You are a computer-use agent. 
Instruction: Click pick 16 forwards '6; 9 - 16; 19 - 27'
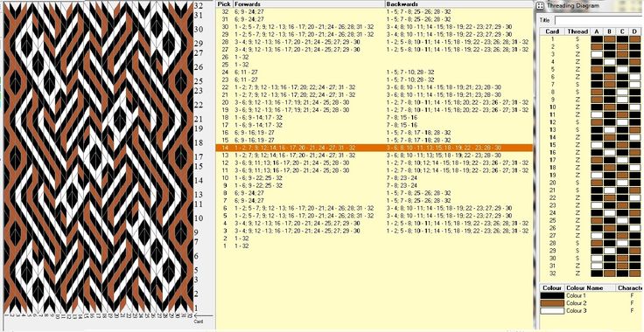coord(255,133)
